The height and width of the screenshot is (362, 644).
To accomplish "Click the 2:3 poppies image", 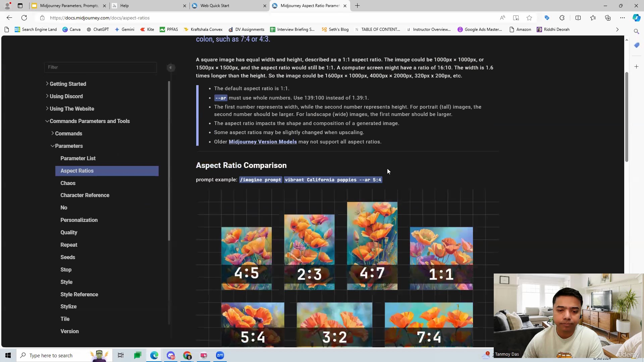I will tap(309, 252).
